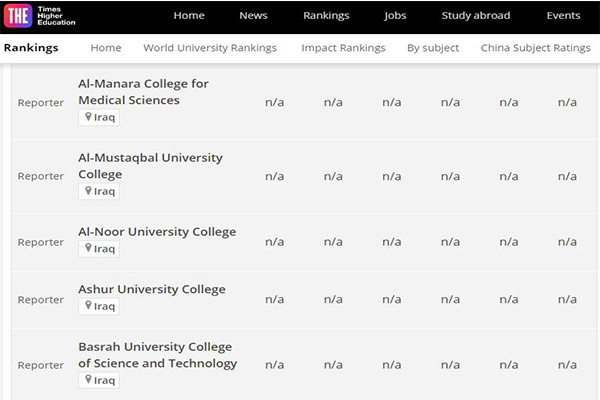Click the location pin under Al-Noor University College
The width and height of the screenshot is (600, 400).
pyautogui.click(x=88, y=248)
